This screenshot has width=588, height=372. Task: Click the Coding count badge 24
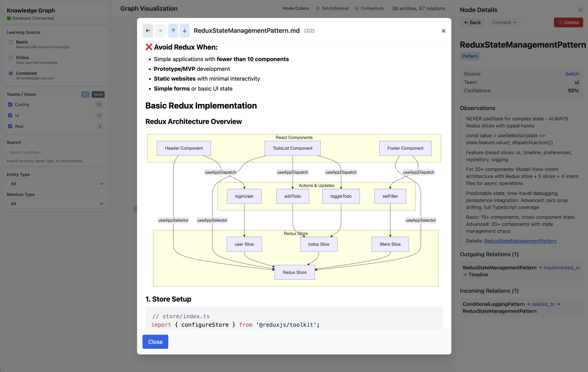click(x=99, y=104)
